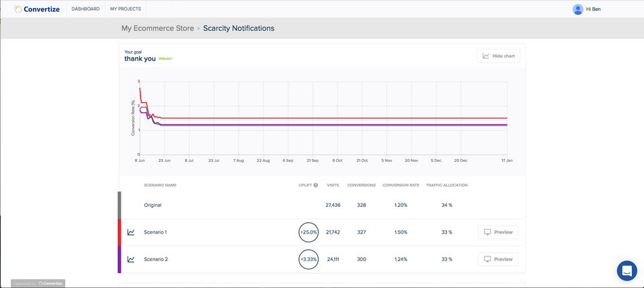The width and height of the screenshot is (644, 288).
Task: Preview Scenario 1
Action: (498, 232)
